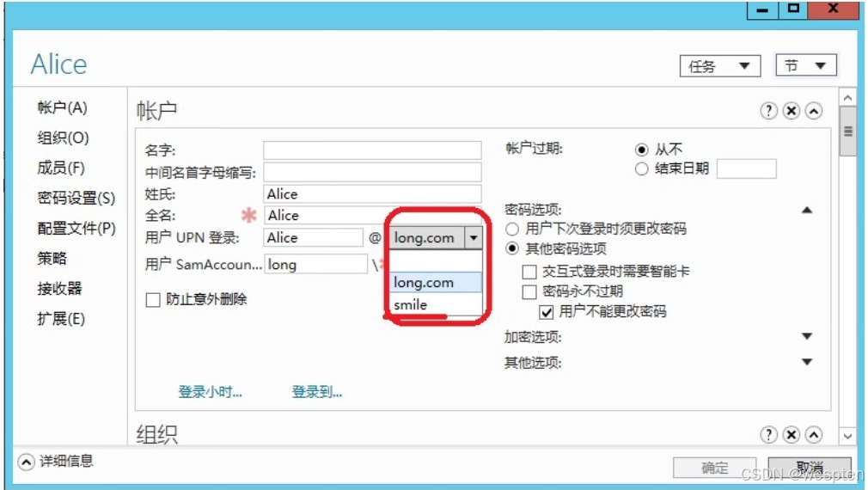The width and height of the screenshot is (868, 490).
Task: Collapse the 帐户 section with its up arrow
Action: 814,111
